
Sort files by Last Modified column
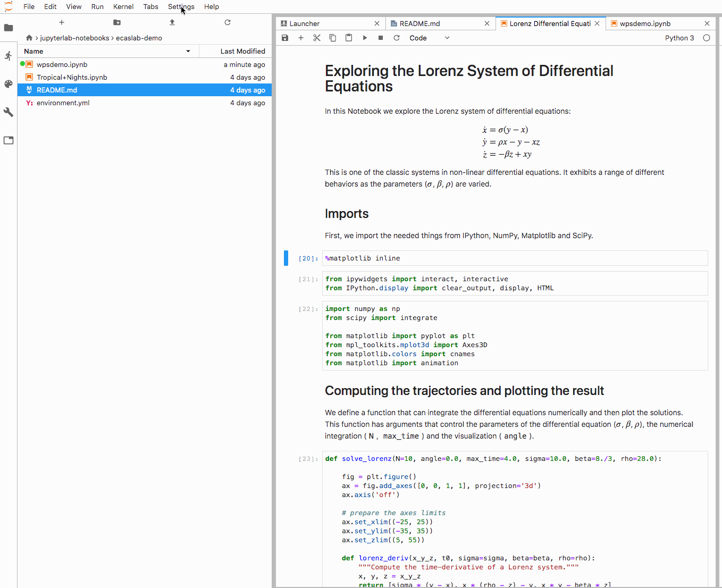point(236,51)
